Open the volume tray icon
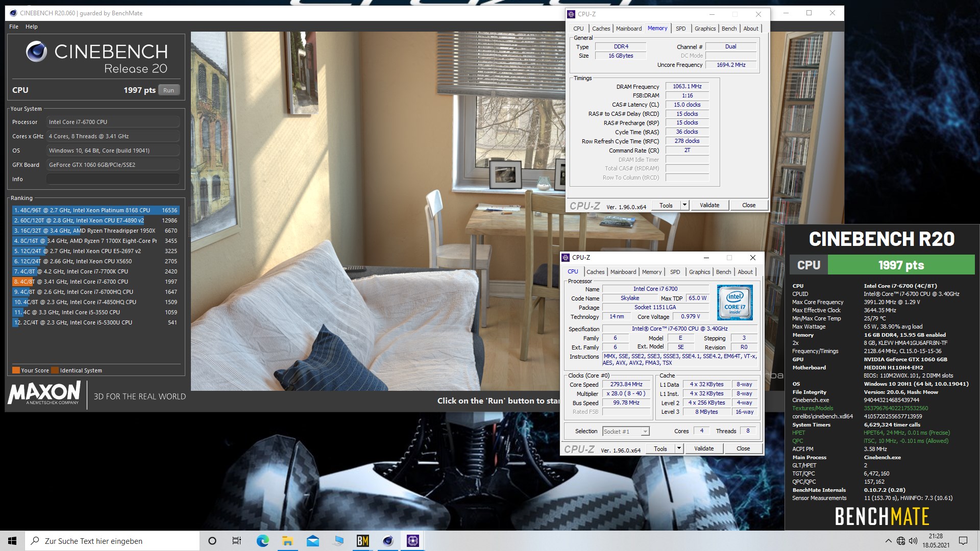This screenshot has width=980, height=551. coord(913,541)
